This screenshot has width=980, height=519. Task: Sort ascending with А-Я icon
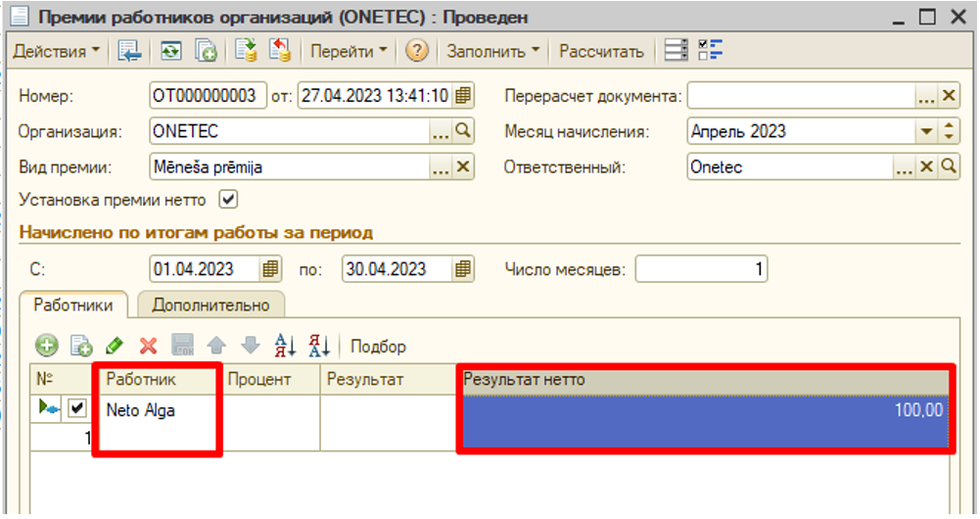coord(285,346)
